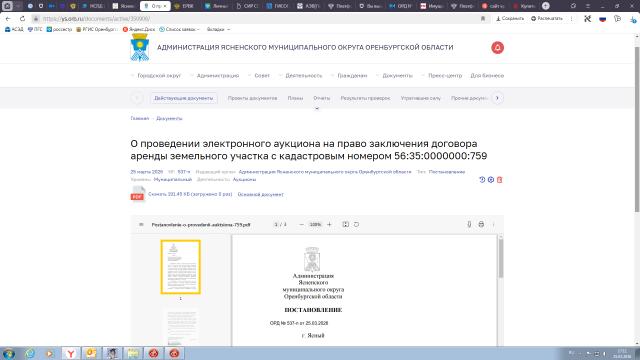Select the Действующие документы tab
The width and height of the screenshot is (640, 360).
tap(183, 98)
